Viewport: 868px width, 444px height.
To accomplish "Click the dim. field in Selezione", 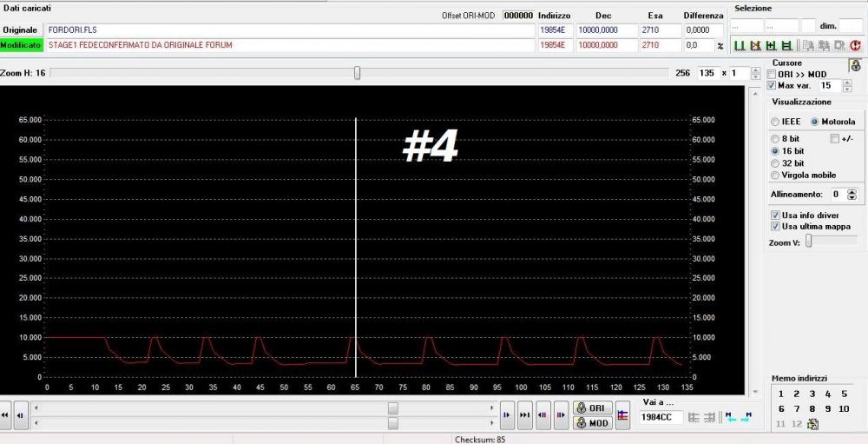I will (851, 25).
